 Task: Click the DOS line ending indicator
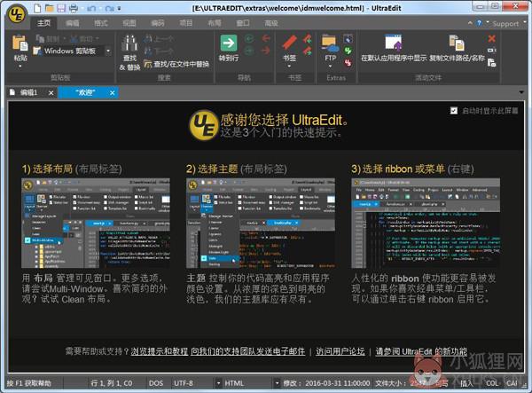156,383
